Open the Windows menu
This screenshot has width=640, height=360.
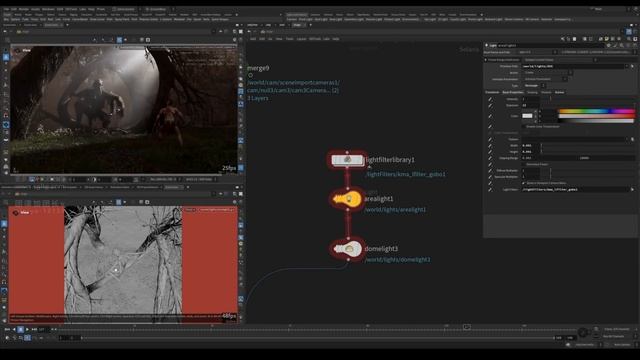click(48, 9)
